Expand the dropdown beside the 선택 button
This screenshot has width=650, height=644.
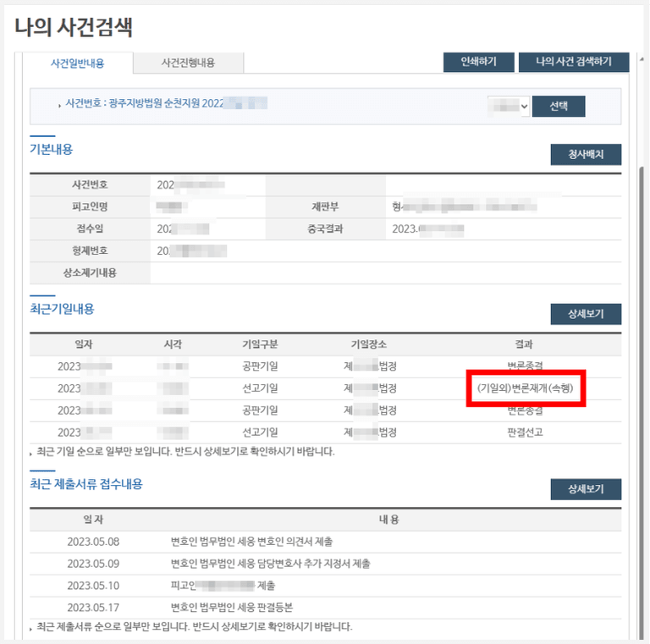509,106
